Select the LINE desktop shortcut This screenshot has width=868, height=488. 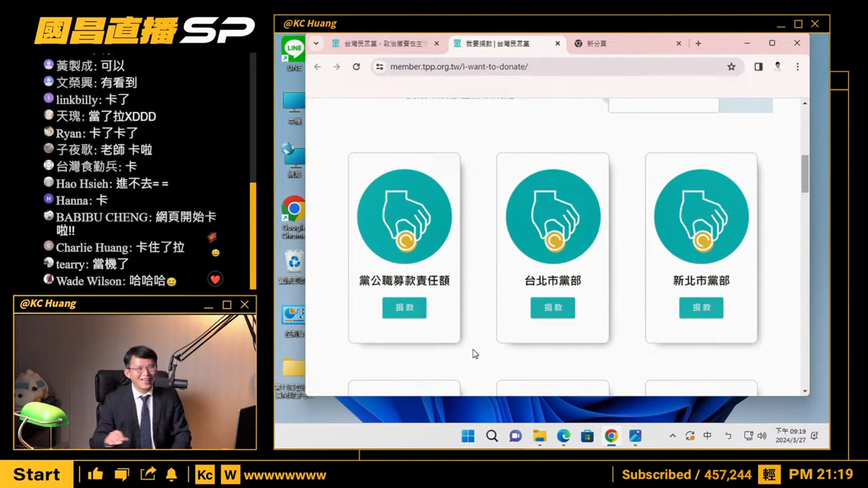[x=294, y=55]
